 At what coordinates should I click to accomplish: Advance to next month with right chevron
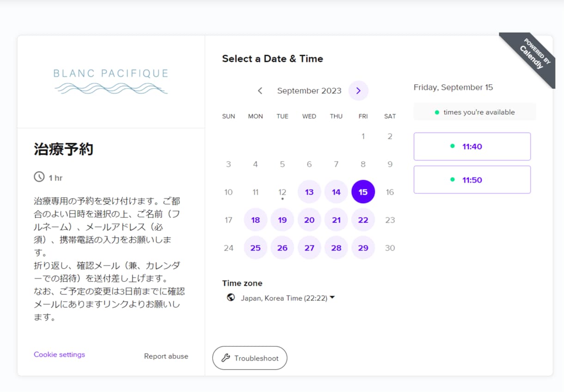pyautogui.click(x=358, y=90)
